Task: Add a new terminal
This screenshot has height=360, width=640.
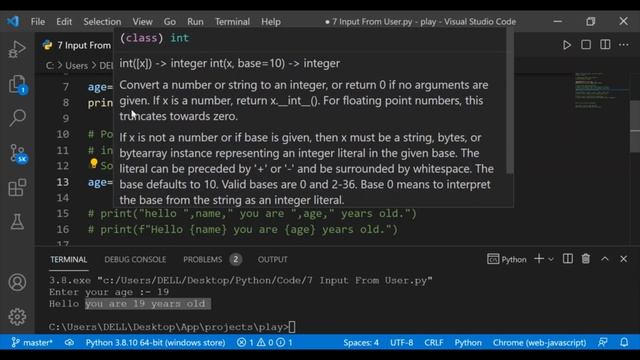Action: coord(539,259)
